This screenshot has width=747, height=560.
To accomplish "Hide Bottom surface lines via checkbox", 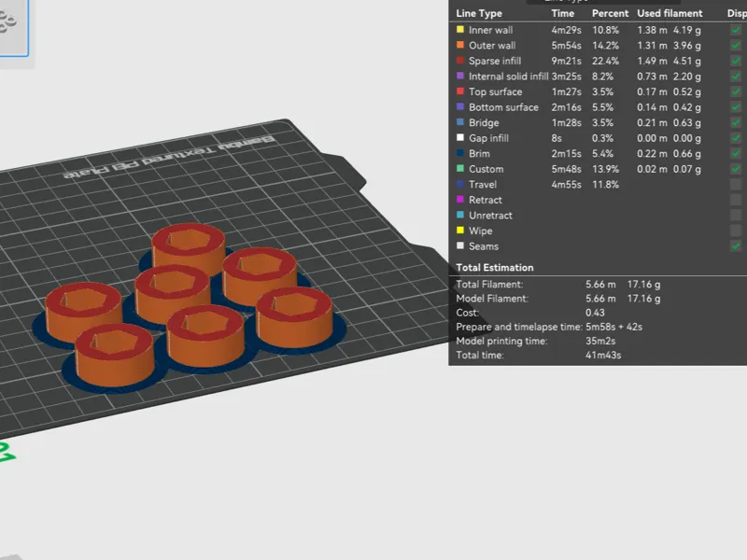I will pyautogui.click(x=736, y=107).
